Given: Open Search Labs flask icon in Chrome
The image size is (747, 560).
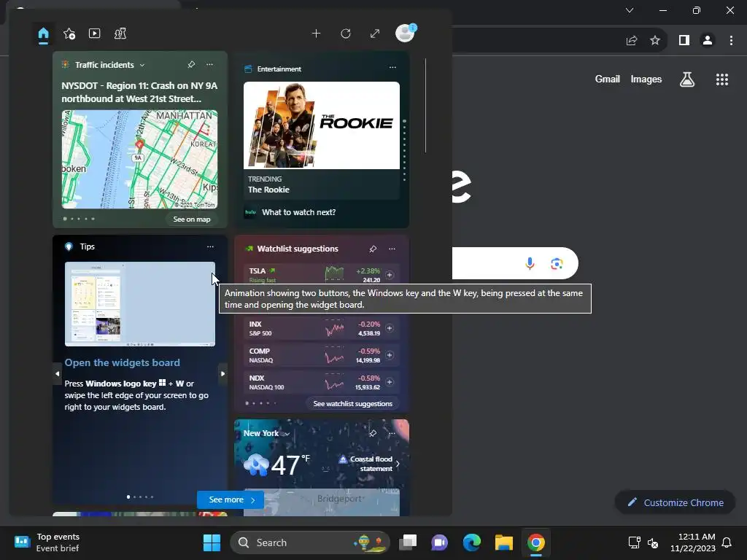Looking at the screenshot, I should click(687, 79).
